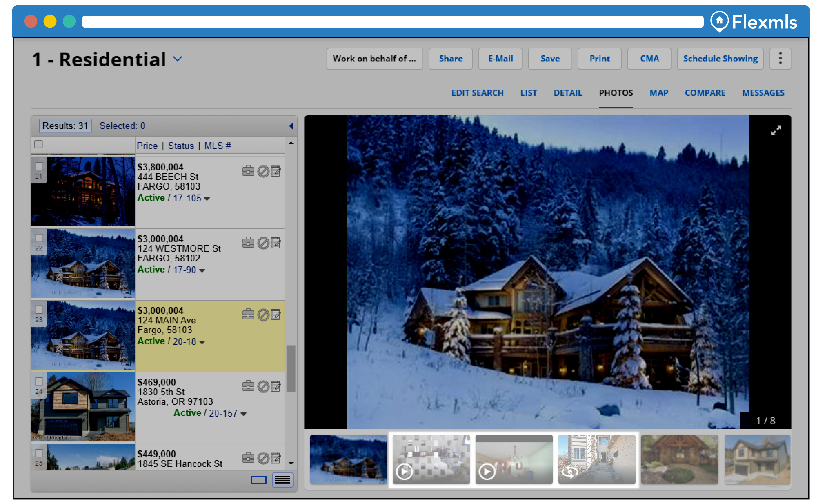
Task: Click the reject icon for 1845 SE Hancock St
Action: coord(263,458)
